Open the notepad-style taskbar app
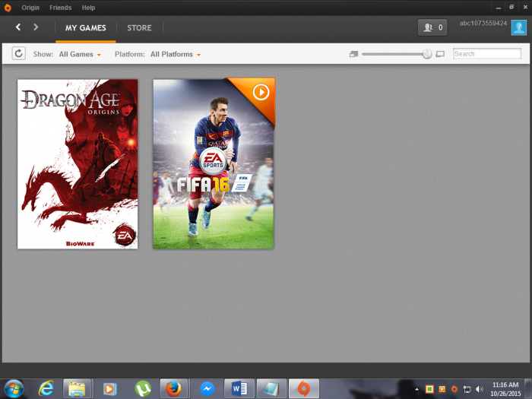 click(271, 389)
